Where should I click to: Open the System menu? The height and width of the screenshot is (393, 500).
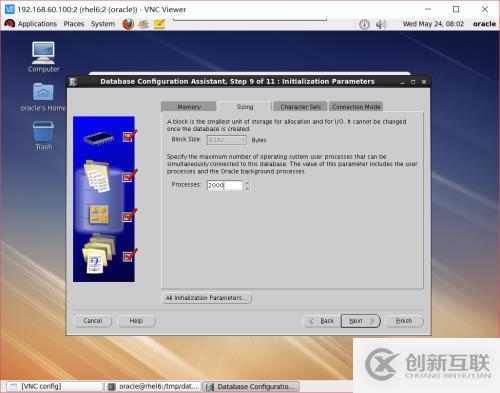103,24
